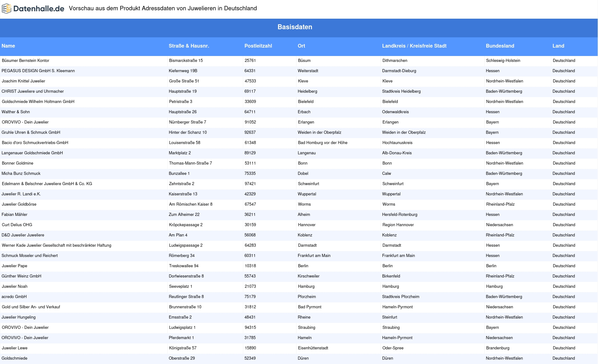
Task: Select the address Thomas-Mann-Straße 7
Action: [191, 163]
